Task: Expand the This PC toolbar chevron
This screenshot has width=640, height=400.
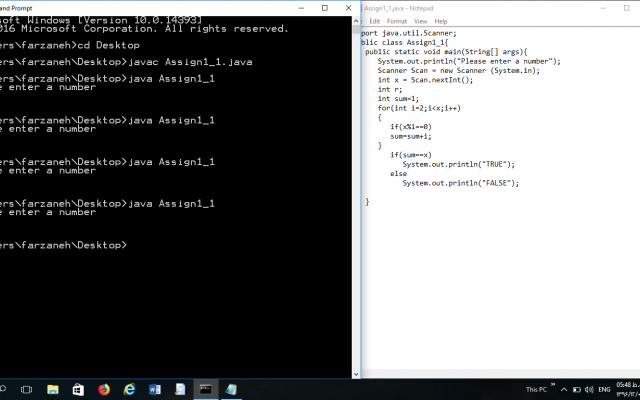Action: coord(553,384)
